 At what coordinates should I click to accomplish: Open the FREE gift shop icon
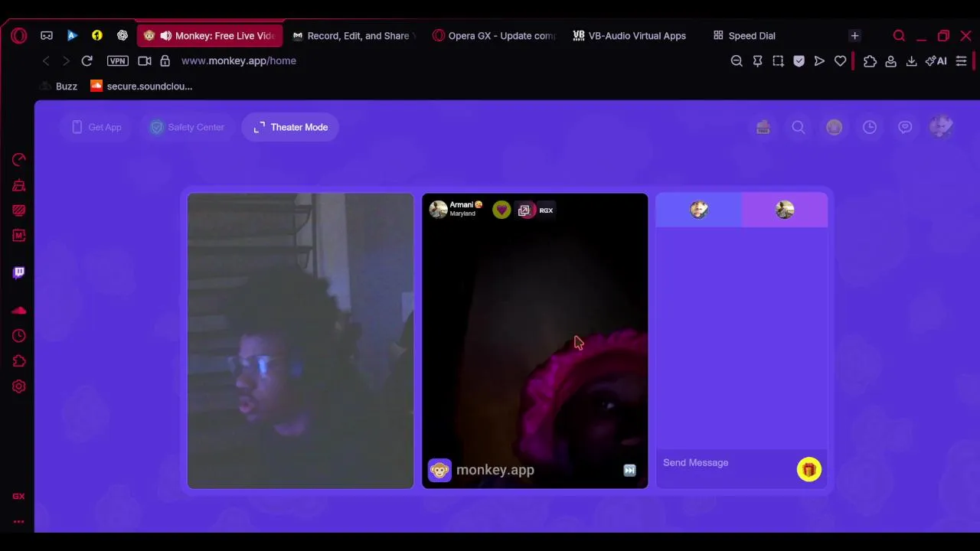pos(763,128)
